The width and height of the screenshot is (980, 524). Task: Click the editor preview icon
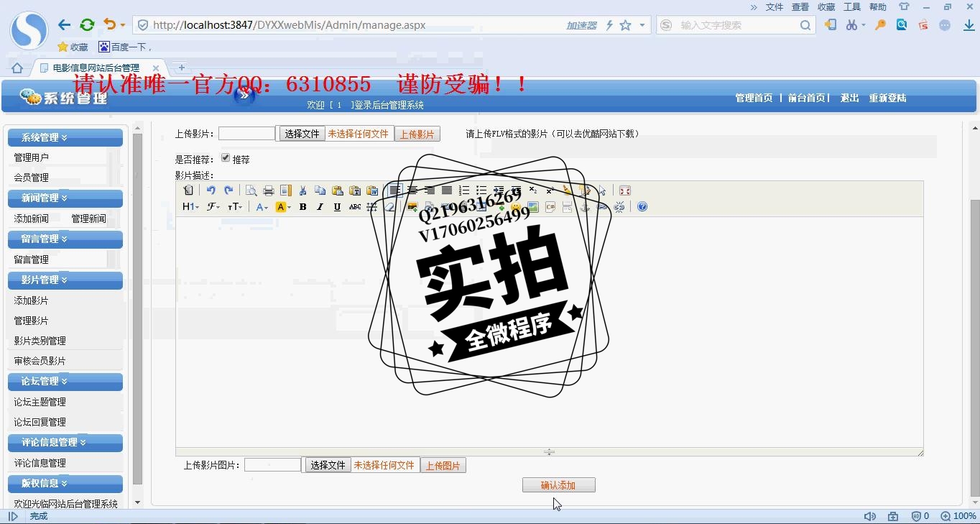(x=251, y=190)
